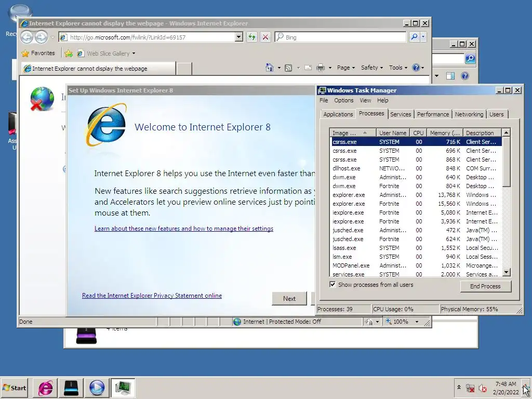Click the Home icon in IE command bar
Image resolution: width=532 pixels, height=399 pixels.
click(270, 68)
